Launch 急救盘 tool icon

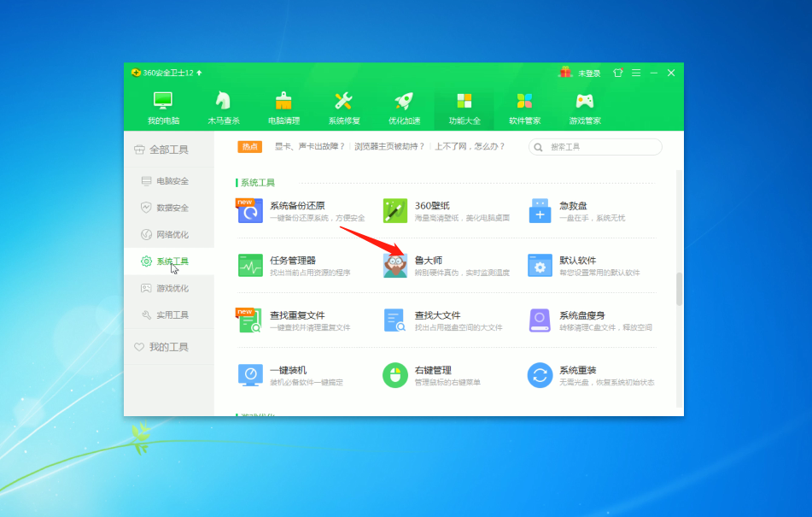[540, 211]
